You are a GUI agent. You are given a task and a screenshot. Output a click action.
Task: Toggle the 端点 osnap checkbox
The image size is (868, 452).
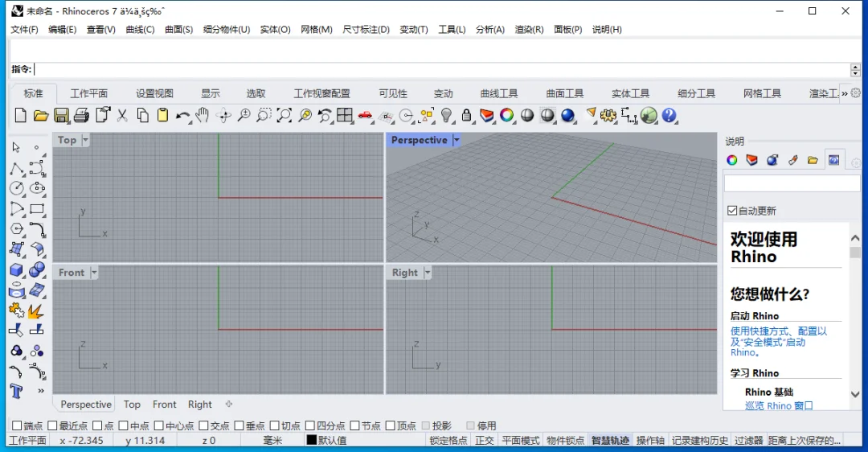click(x=17, y=425)
